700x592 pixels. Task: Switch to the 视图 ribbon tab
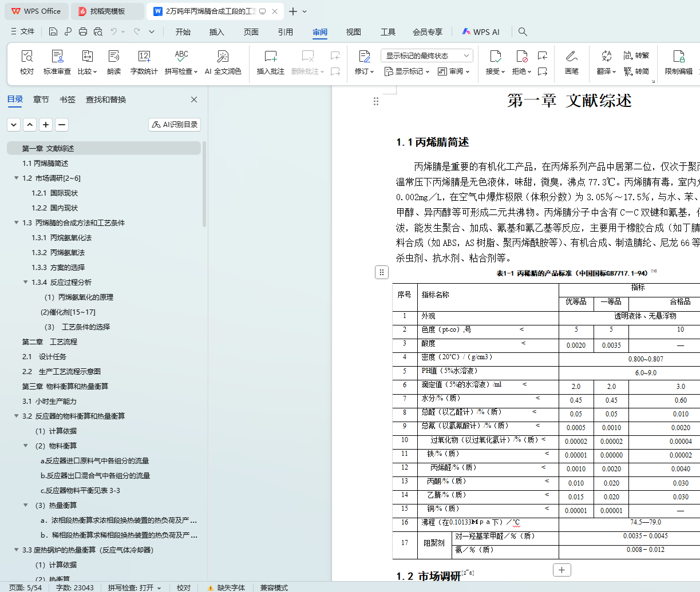[354, 32]
